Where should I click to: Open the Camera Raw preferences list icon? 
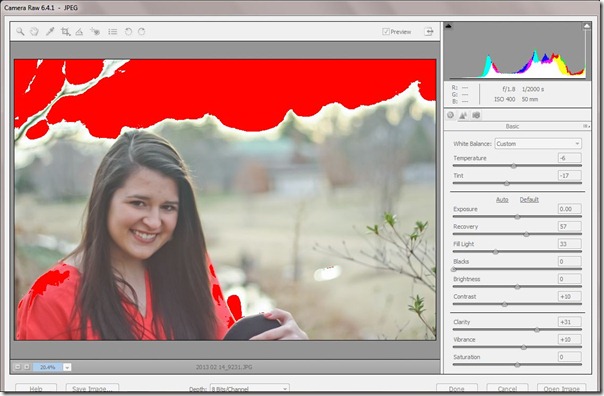(112, 32)
